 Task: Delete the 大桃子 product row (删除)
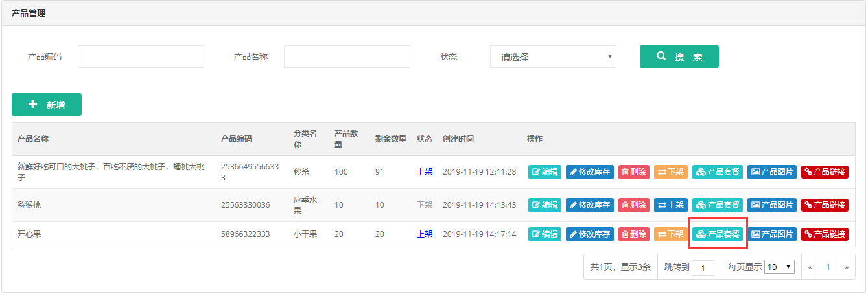(x=634, y=172)
